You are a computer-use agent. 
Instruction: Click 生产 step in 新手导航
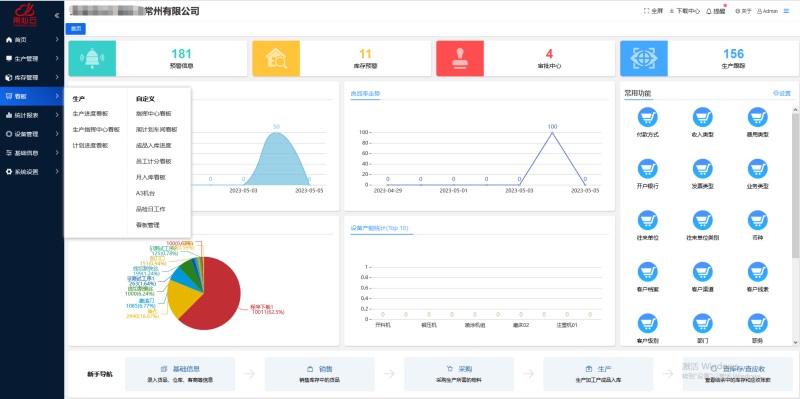(598, 374)
